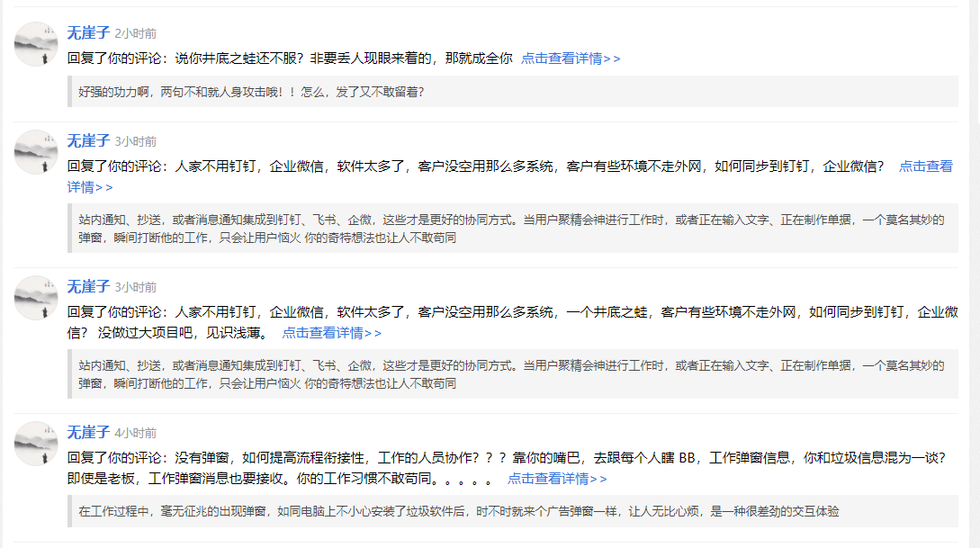The width and height of the screenshot is (980, 548).
Task: Open 点击查看 详情 link after 如何同步到钉钉，企业微信？
Action: (x=926, y=166)
